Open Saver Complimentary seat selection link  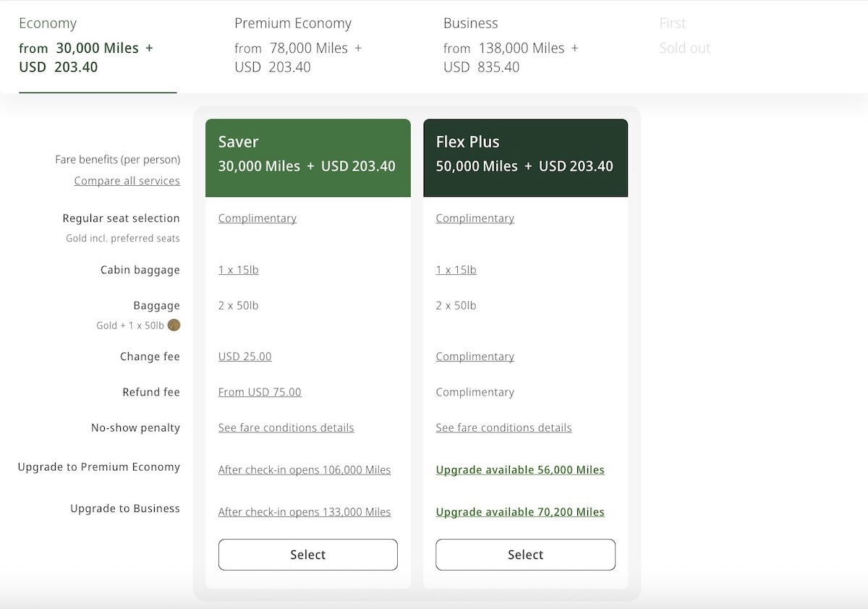click(x=258, y=218)
